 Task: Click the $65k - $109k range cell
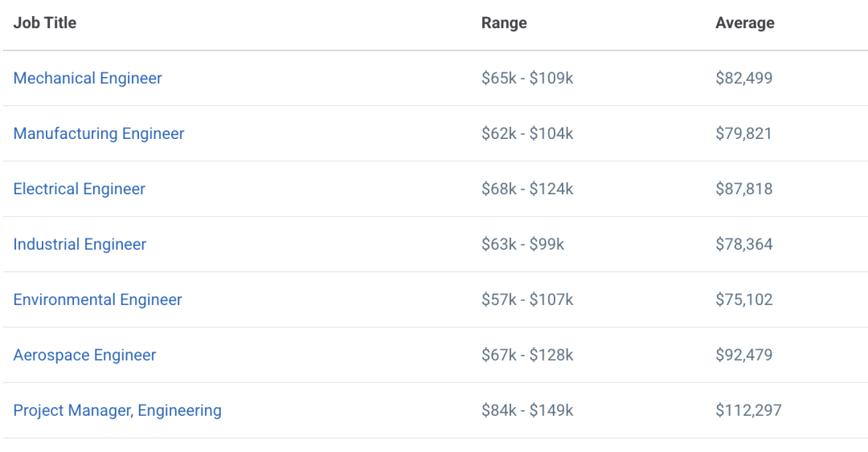pos(527,78)
